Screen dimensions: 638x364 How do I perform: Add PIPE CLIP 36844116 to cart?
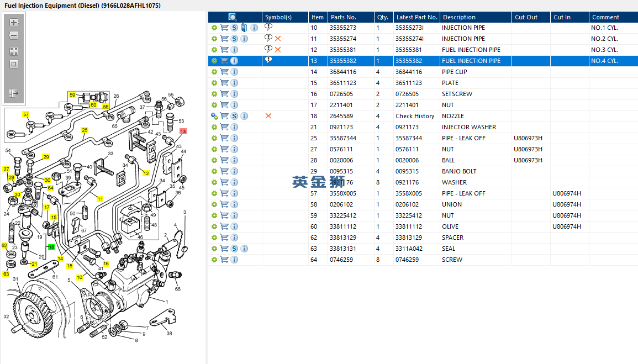[x=224, y=72]
